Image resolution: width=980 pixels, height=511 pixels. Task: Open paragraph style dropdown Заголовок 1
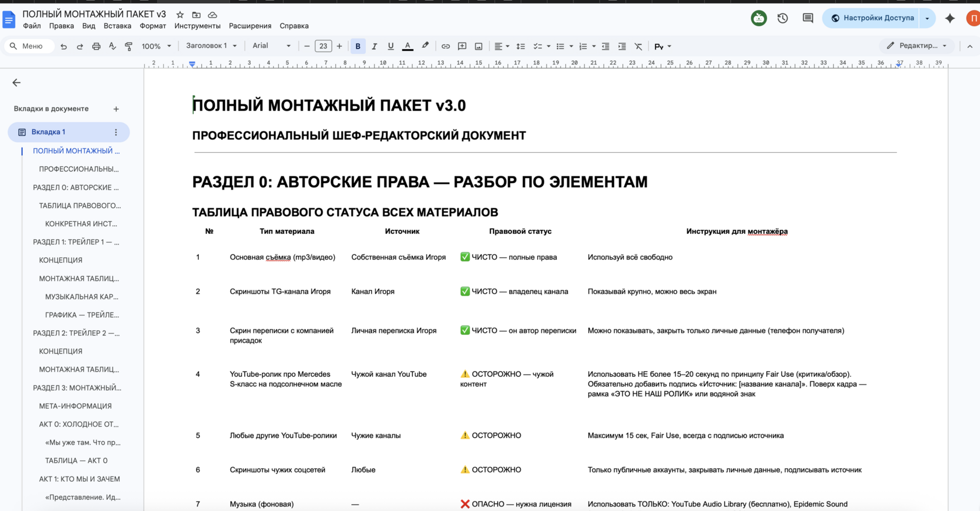click(211, 46)
